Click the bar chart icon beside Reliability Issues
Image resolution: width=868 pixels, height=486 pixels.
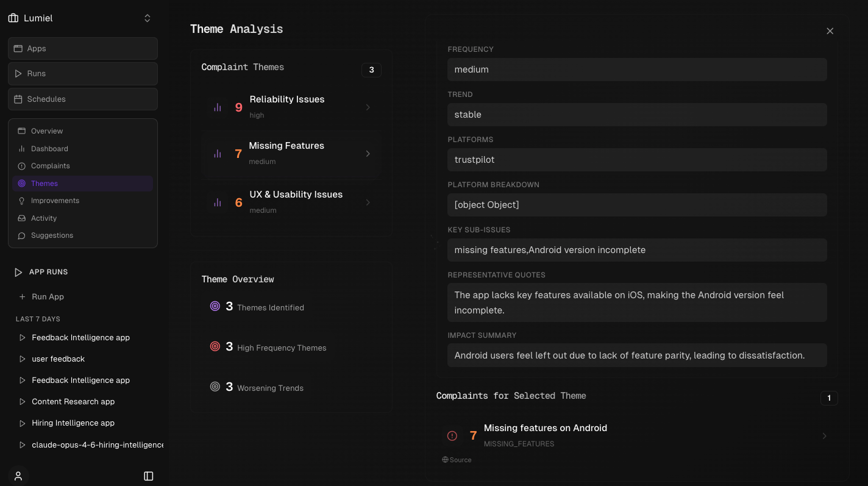tap(218, 107)
